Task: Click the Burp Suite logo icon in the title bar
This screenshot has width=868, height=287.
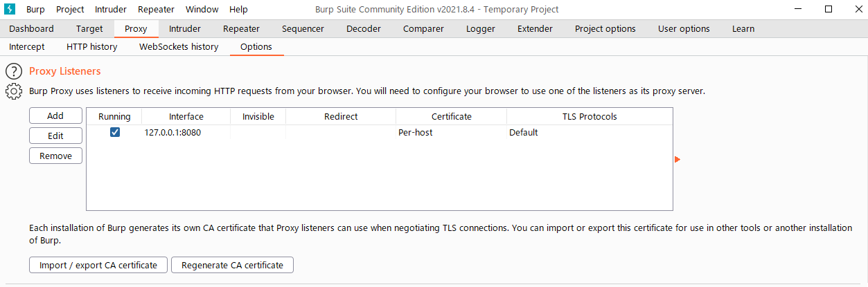Action: 10,10
